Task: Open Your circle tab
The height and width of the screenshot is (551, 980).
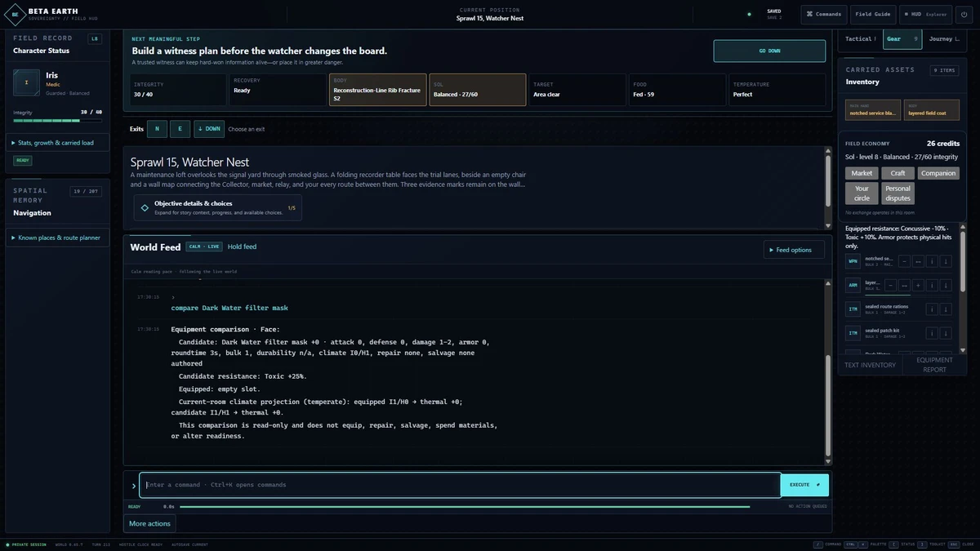Action: [862, 193]
